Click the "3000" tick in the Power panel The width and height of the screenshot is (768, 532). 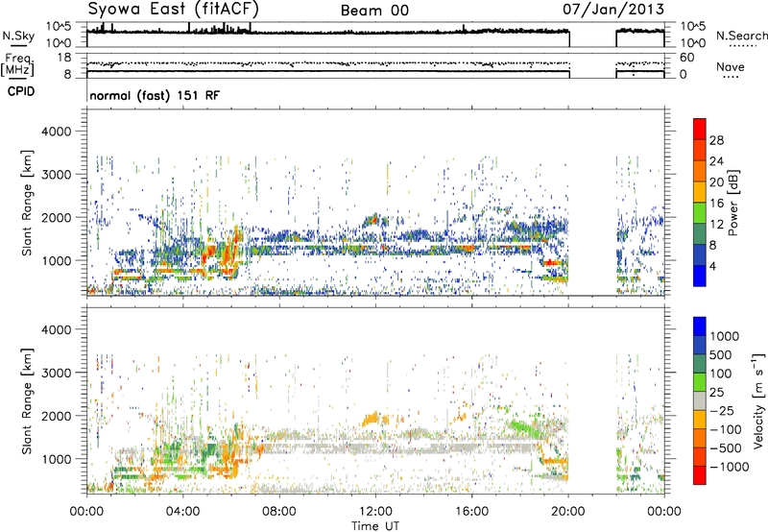click(x=56, y=175)
